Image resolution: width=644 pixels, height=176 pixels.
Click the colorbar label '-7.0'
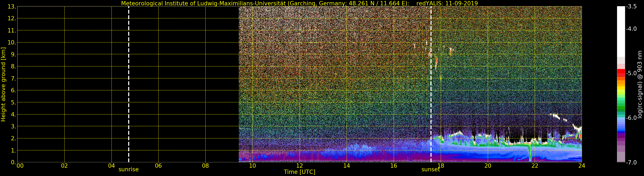coord(632,163)
